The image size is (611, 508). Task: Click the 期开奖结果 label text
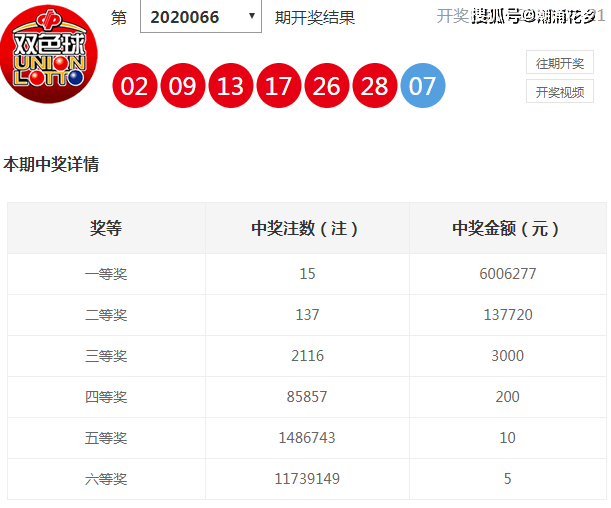tap(315, 18)
